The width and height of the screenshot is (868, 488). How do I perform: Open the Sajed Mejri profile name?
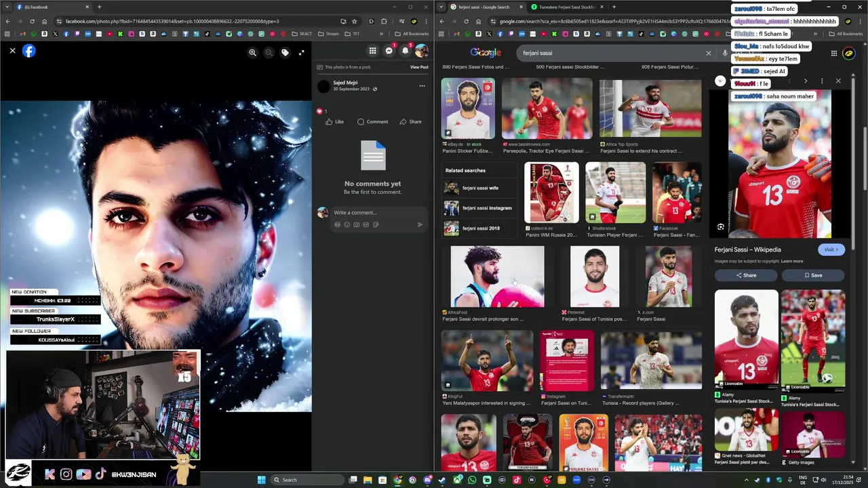[345, 83]
